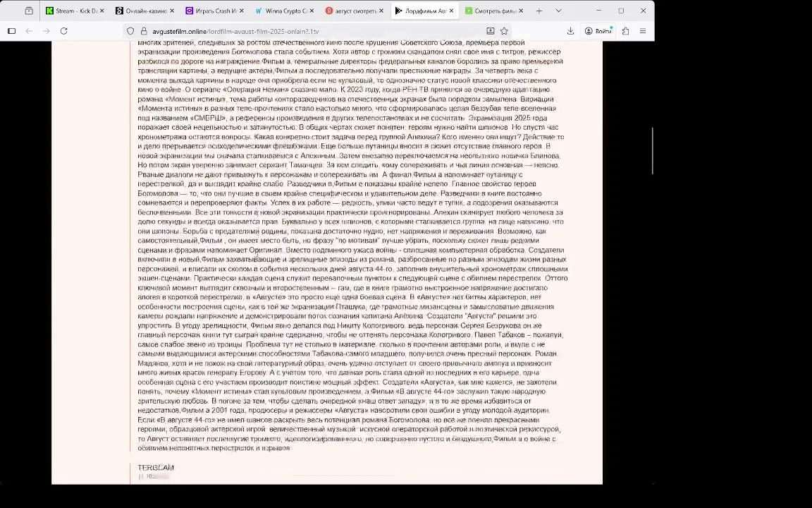The image size is (812, 508).
Task: Go back to previous page
Action: pos(29,31)
